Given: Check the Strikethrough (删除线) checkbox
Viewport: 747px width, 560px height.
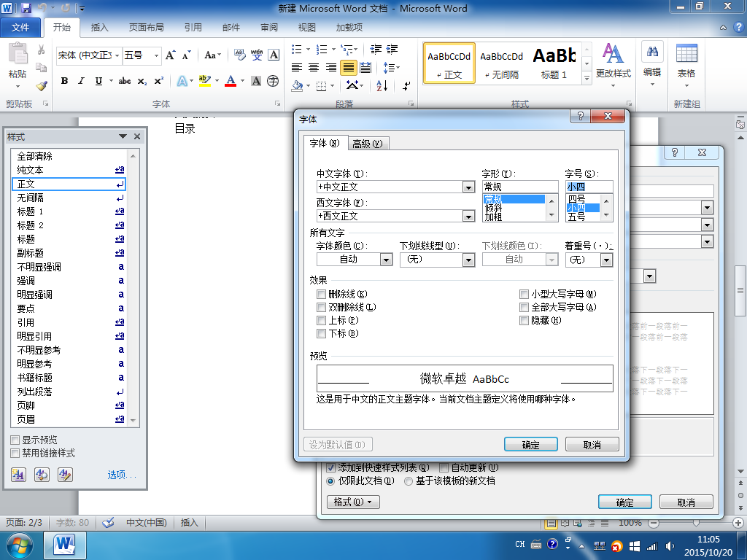Looking at the screenshot, I should pos(322,295).
